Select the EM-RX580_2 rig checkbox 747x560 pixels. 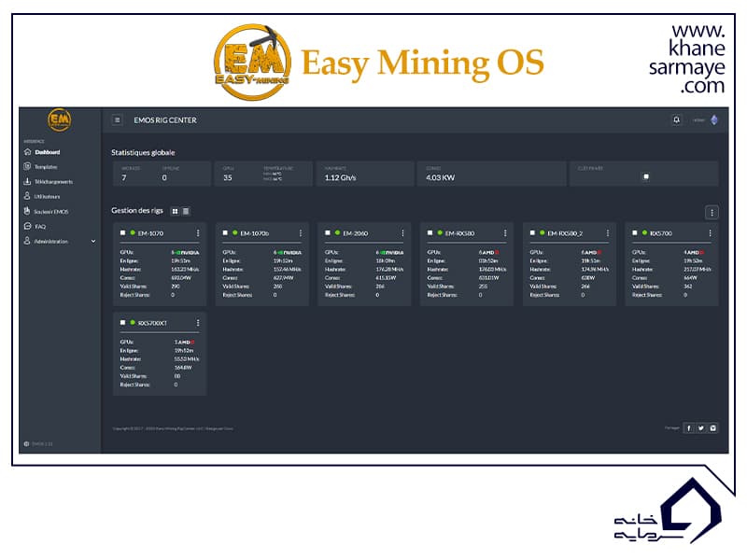[x=532, y=232]
